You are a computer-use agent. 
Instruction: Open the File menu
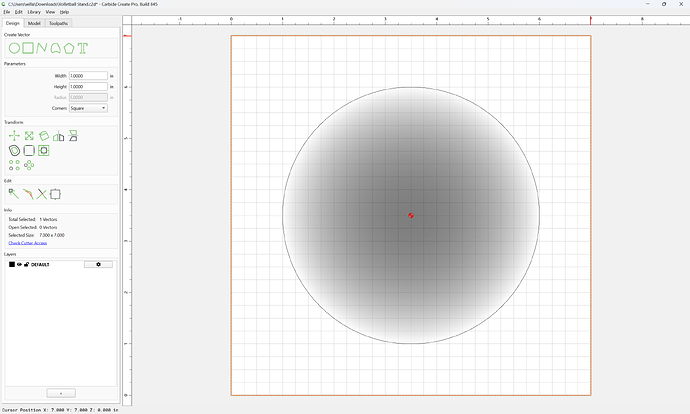[7, 12]
